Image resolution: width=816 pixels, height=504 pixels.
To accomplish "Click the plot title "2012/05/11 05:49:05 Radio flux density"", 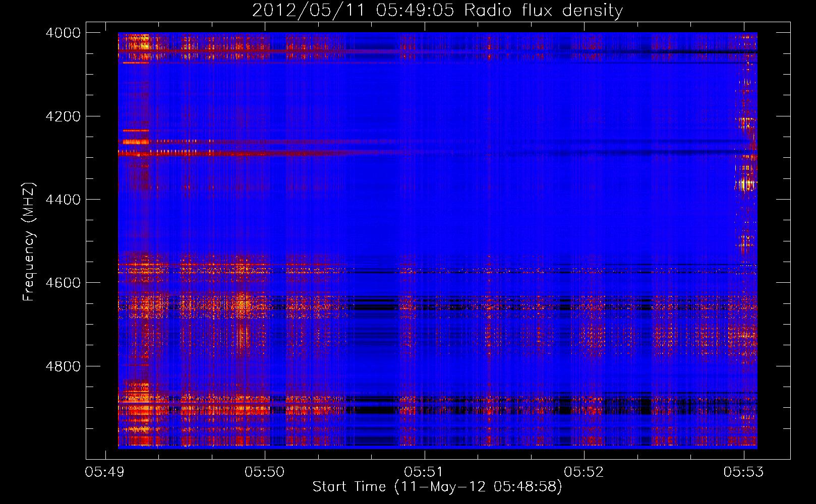I will click(x=437, y=11).
